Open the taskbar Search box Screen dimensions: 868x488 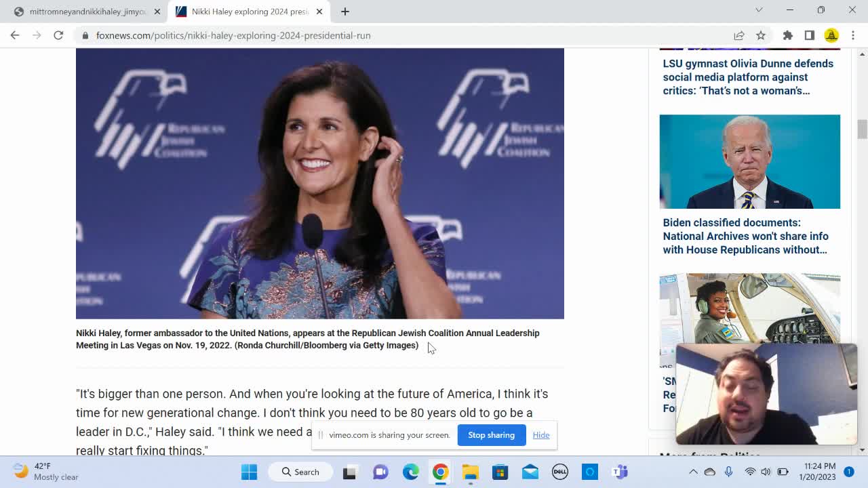pyautogui.click(x=300, y=472)
